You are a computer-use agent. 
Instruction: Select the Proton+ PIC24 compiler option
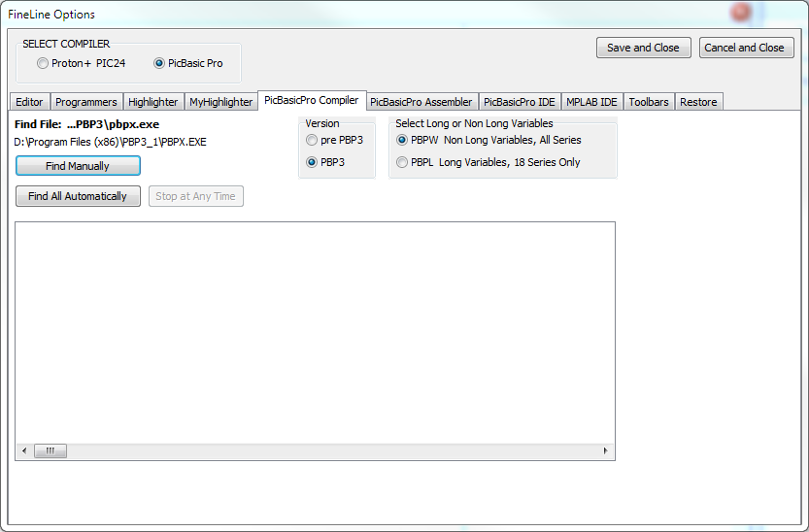pyautogui.click(x=43, y=63)
